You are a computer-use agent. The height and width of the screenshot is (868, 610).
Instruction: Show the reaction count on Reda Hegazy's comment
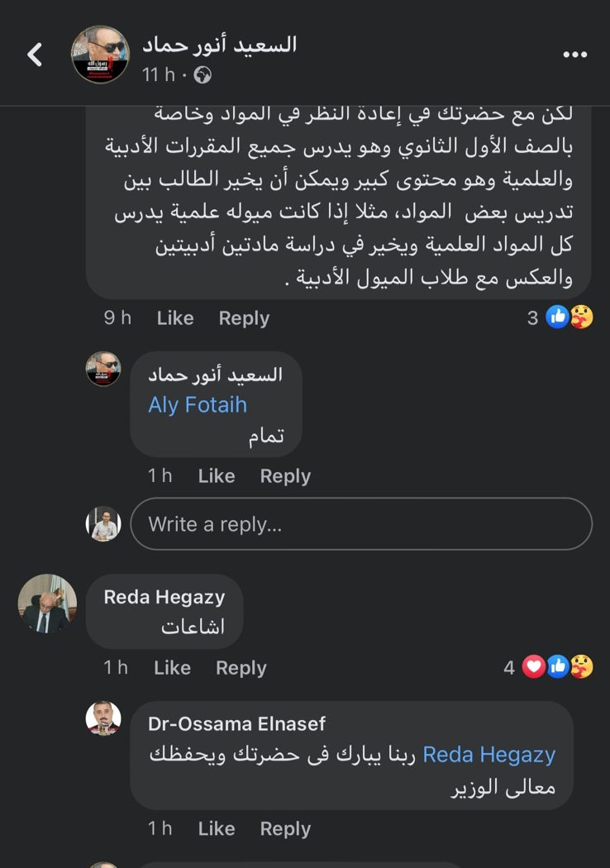pyautogui.click(x=509, y=668)
